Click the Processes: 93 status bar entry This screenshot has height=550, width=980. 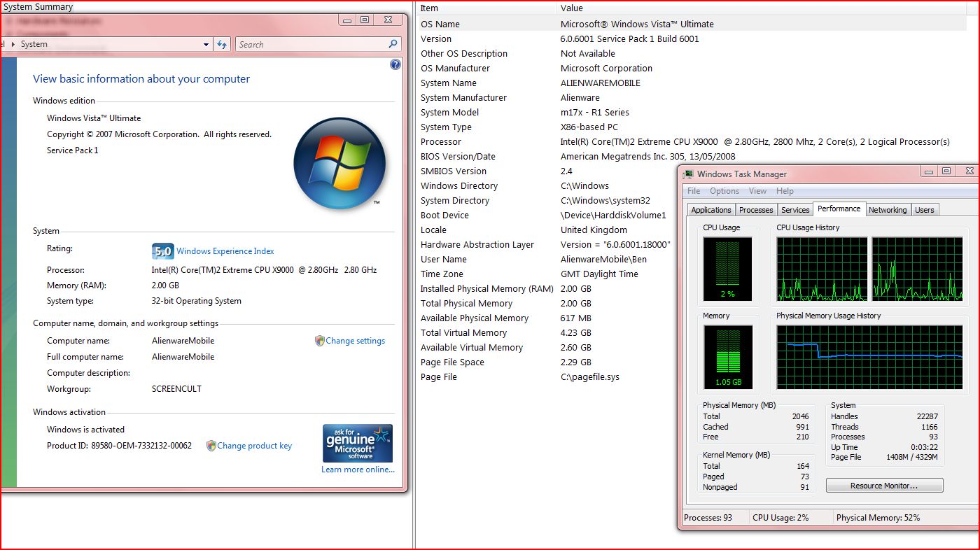coord(708,518)
